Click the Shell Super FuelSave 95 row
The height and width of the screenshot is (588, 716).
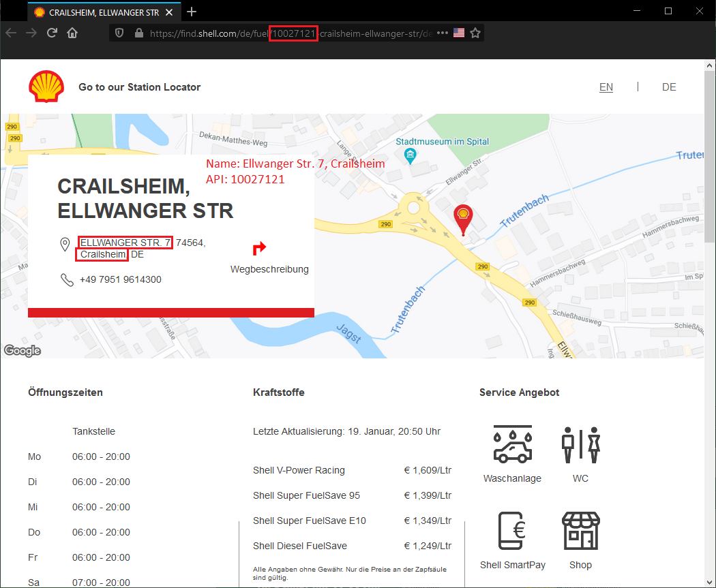[x=352, y=495]
